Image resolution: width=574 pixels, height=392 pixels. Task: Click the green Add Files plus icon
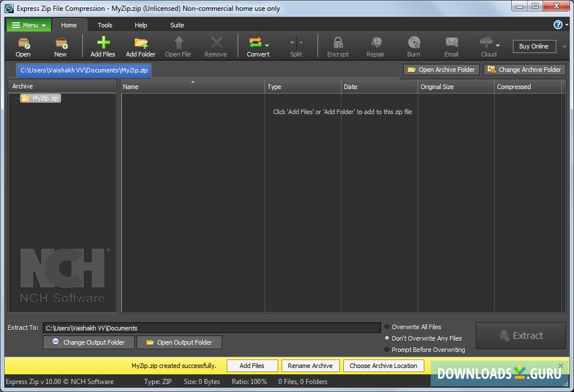click(103, 42)
